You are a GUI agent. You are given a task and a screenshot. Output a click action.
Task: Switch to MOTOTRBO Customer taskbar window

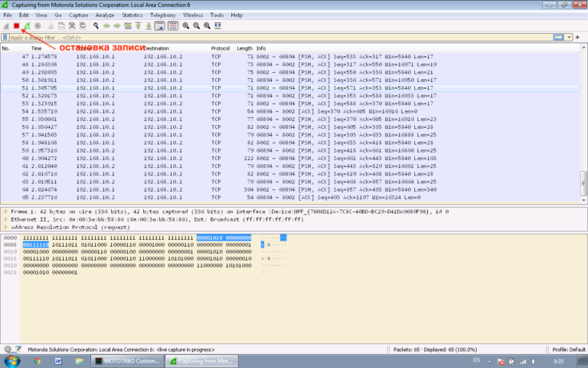tap(128, 360)
